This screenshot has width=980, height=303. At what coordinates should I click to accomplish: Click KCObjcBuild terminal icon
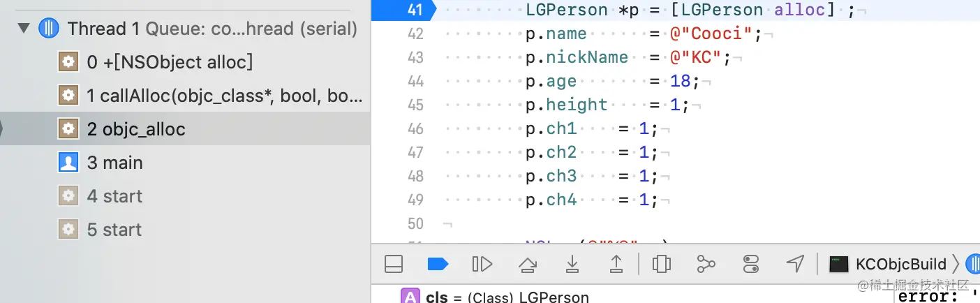coord(838,264)
